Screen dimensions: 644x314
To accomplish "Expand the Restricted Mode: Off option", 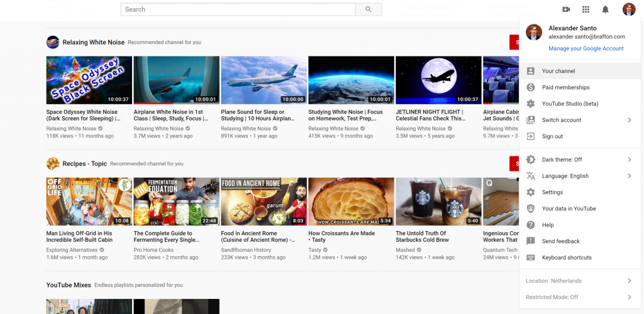I will pos(629,297).
